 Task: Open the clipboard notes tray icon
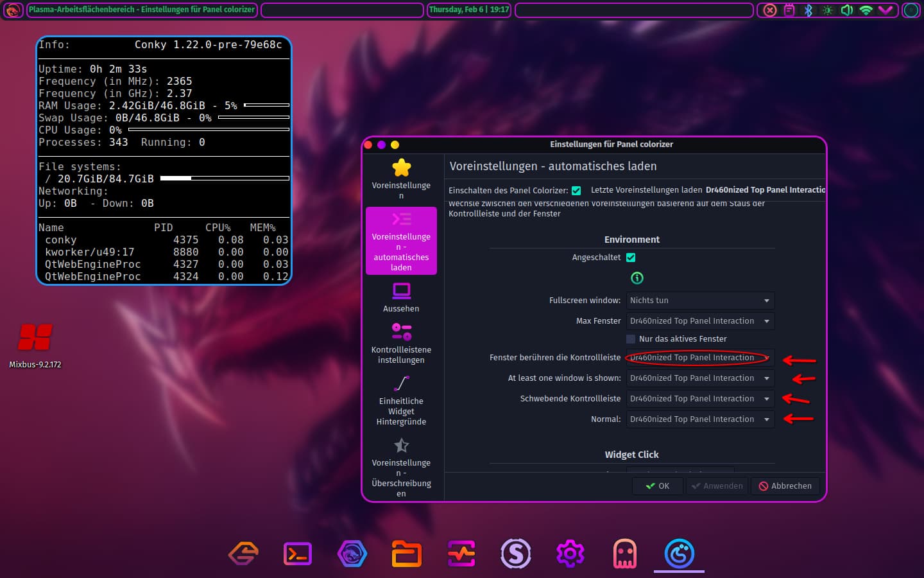[x=789, y=10]
